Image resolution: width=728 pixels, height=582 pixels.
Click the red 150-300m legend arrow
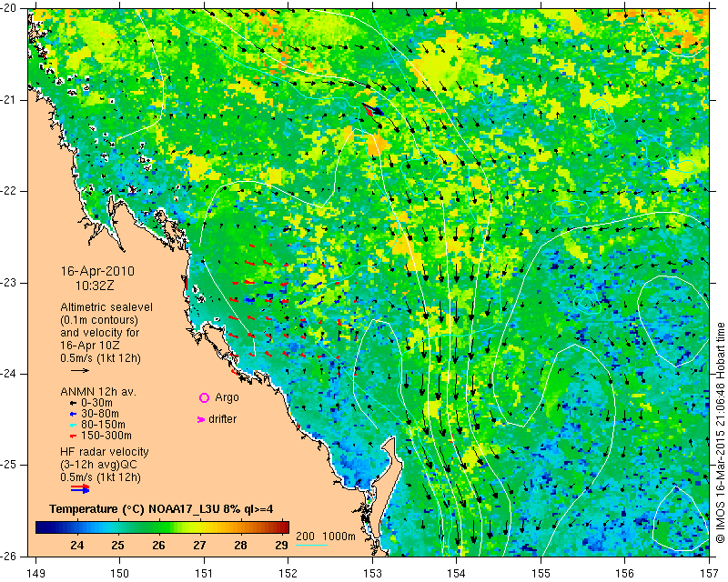pyautogui.click(x=73, y=436)
